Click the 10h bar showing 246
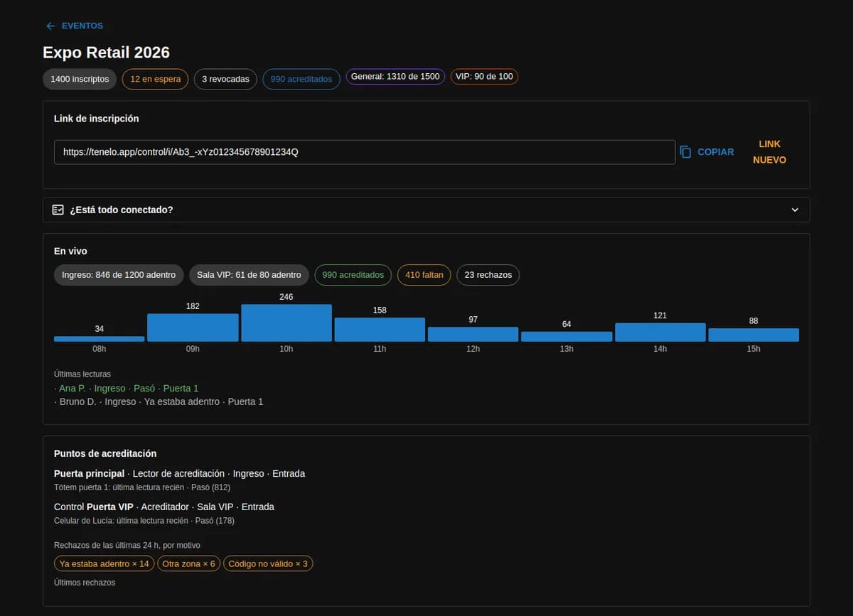This screenshot has height=616, width=853. tap(286, 323)
